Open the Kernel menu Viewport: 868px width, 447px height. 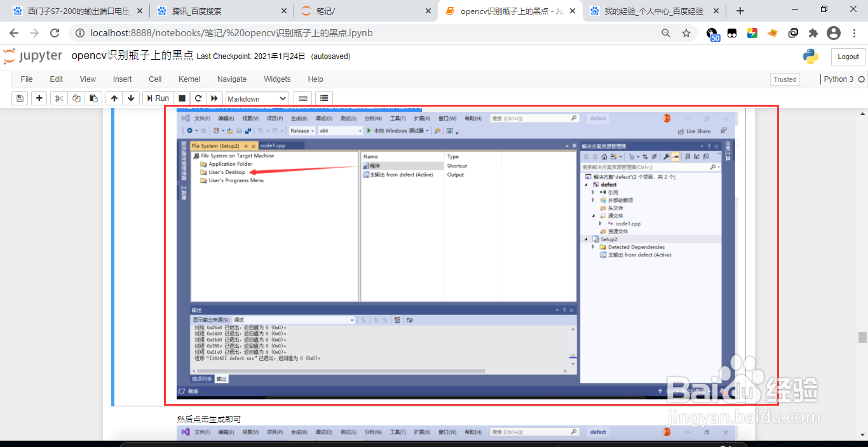click(189, 79)
